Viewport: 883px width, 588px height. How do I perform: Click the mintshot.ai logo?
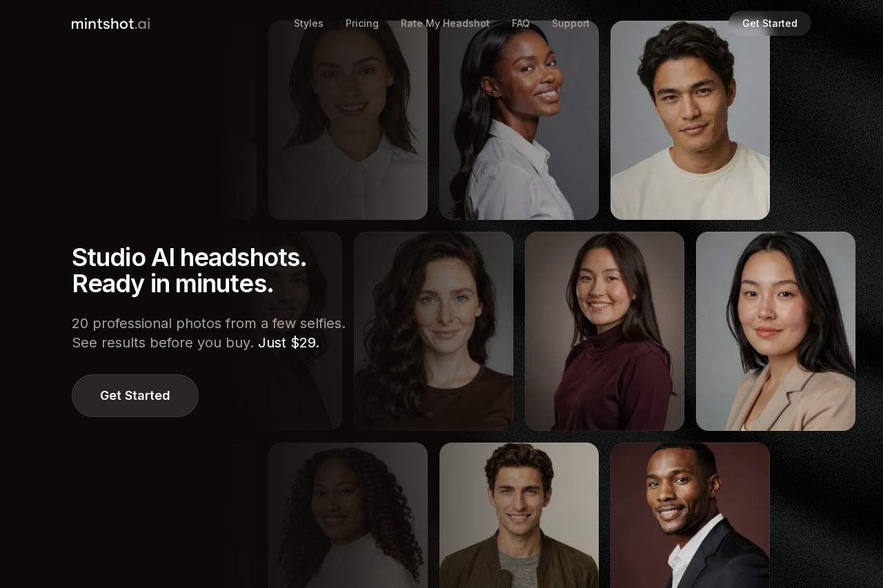(110, 23)
